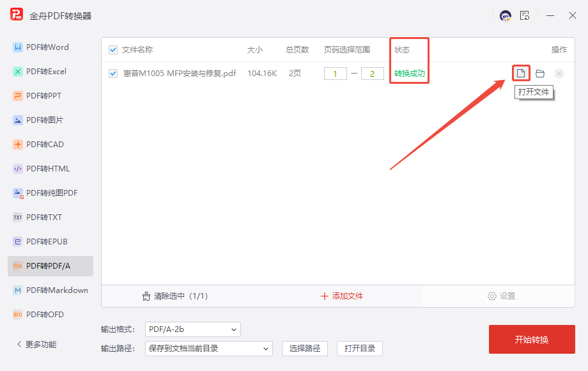Viewport: 588px width, 371px height.
Task: Go back via 更多功能 chevron
Action: point(19,344)
